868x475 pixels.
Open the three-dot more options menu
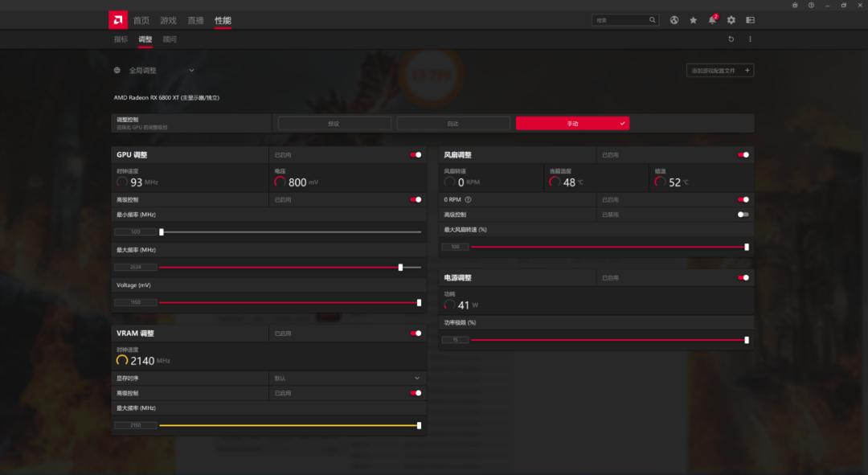(x=750, y=39)
